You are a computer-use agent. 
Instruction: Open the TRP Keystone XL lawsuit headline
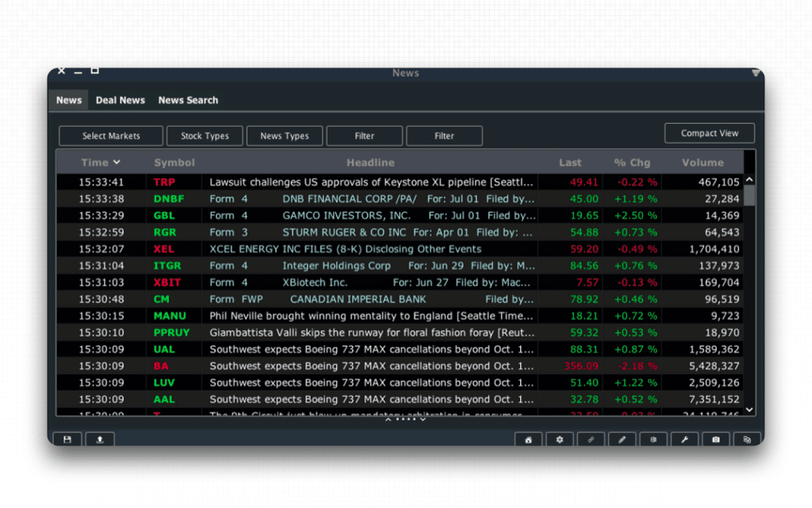pyautogui.click(x=371, y=183)
